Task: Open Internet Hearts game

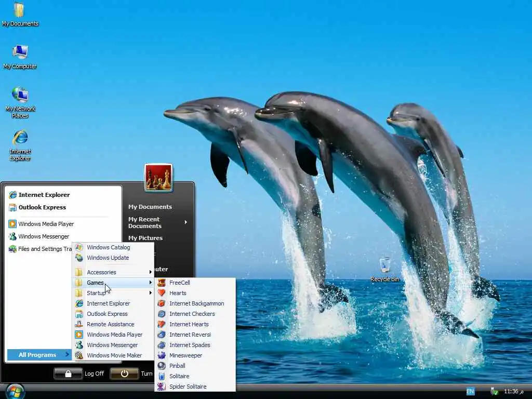Action: coord(195,324)
